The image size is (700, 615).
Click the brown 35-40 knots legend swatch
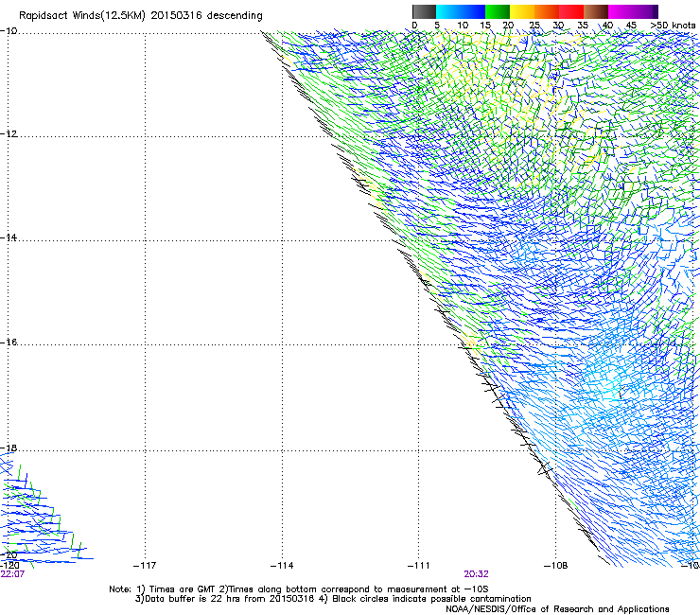pos(596,11)
